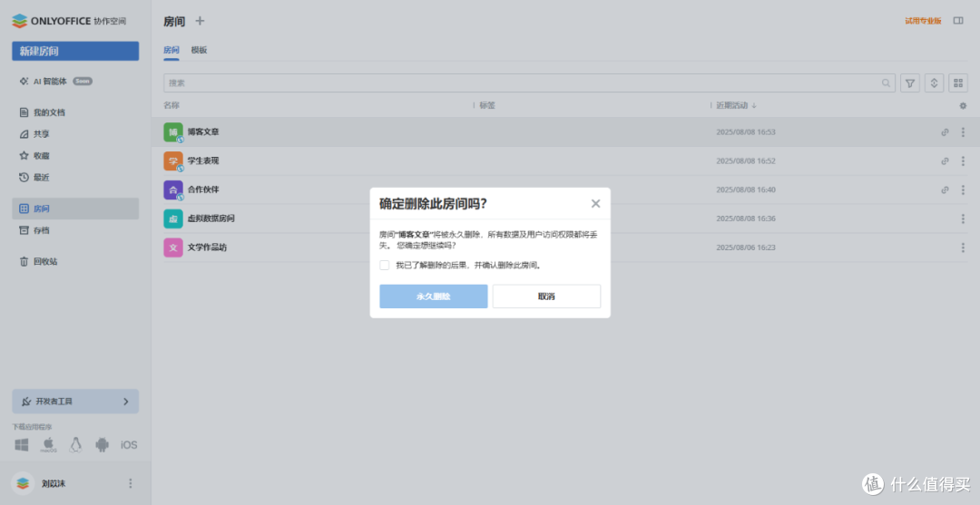Open more options for 虚拟数据房间 row
This screenshot has height=505, width=980.
click(963, 219)
